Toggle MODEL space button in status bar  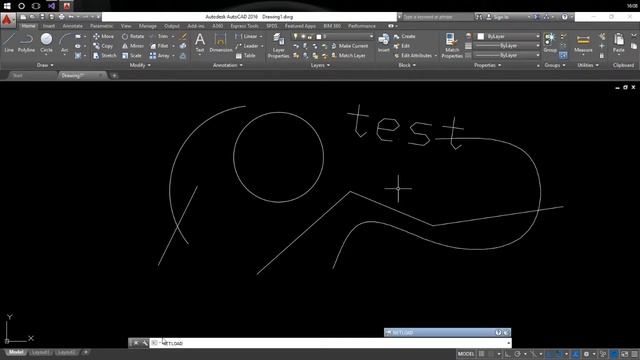pyautogui.click(x=466, y=354)
